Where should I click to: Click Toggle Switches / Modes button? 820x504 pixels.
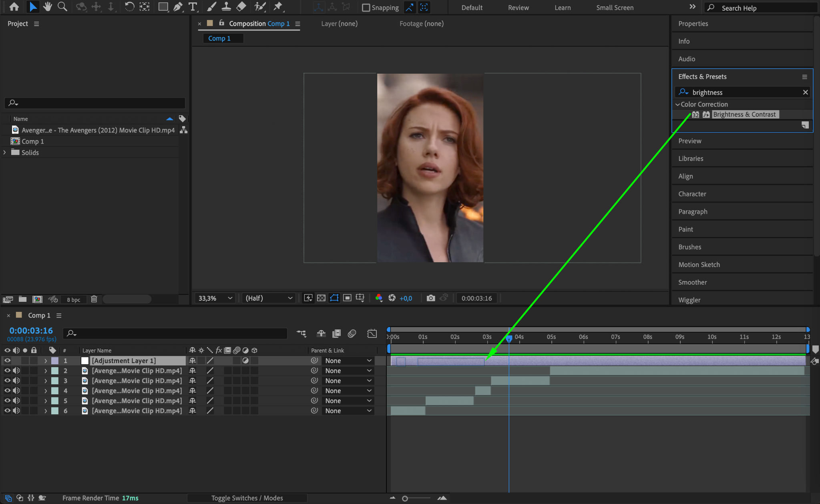click(247, 498)
